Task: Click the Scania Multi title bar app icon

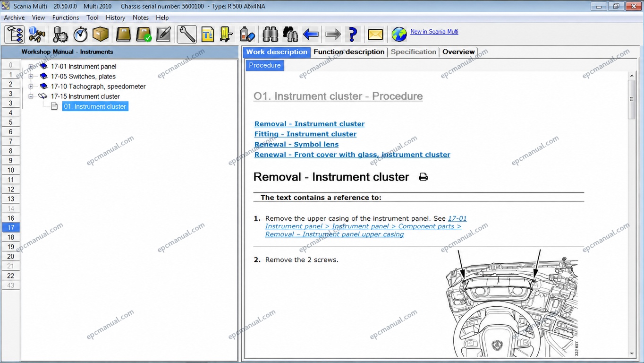Action: [6, 6]
